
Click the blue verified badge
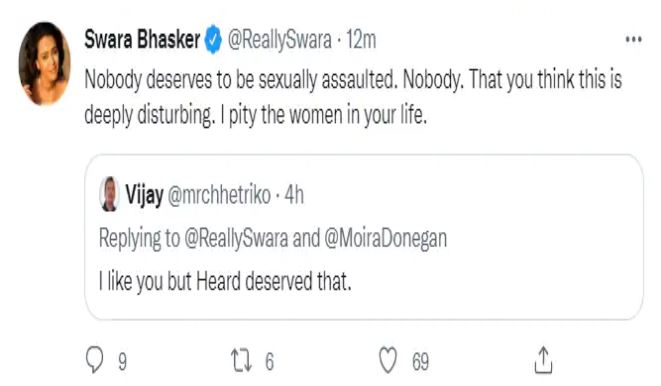(x=213, y=40)
